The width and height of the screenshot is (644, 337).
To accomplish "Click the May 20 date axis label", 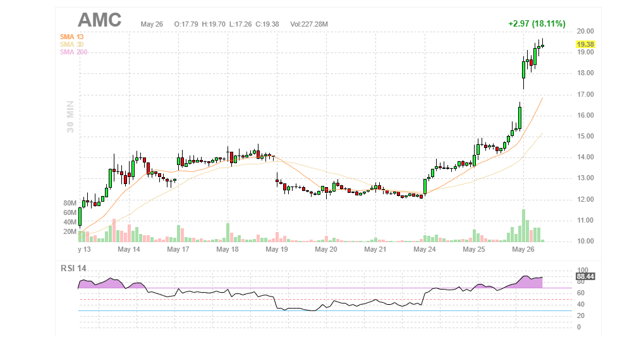I will 326,250.
